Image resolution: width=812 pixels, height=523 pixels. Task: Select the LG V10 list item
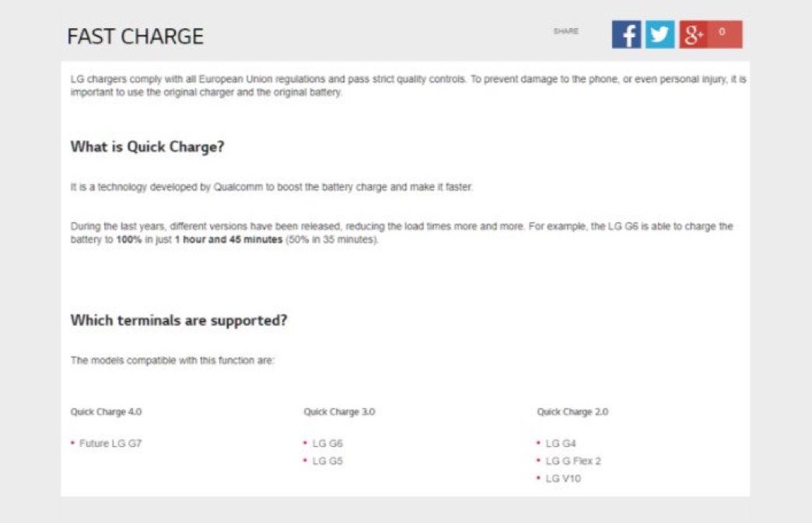(563, 479)
